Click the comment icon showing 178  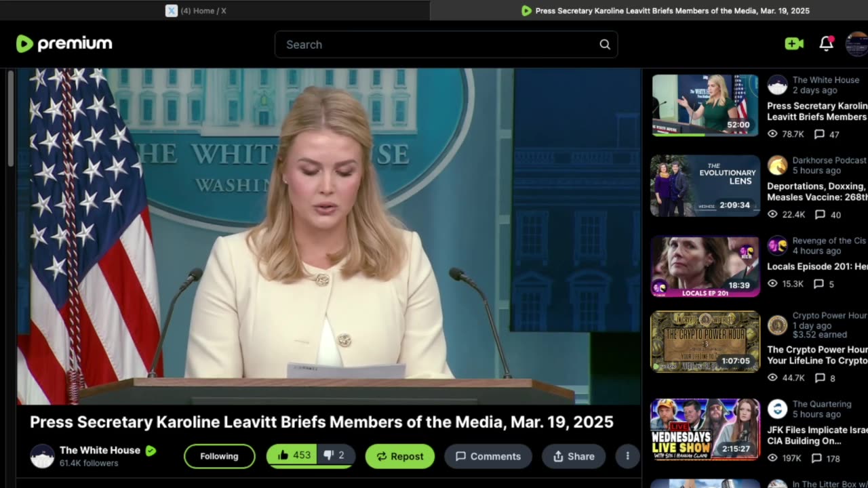pos(816,458)
